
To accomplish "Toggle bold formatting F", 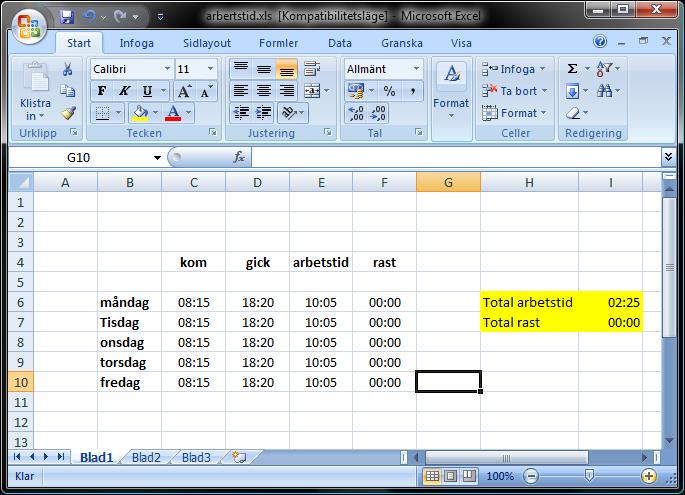I will pos(102,91).
